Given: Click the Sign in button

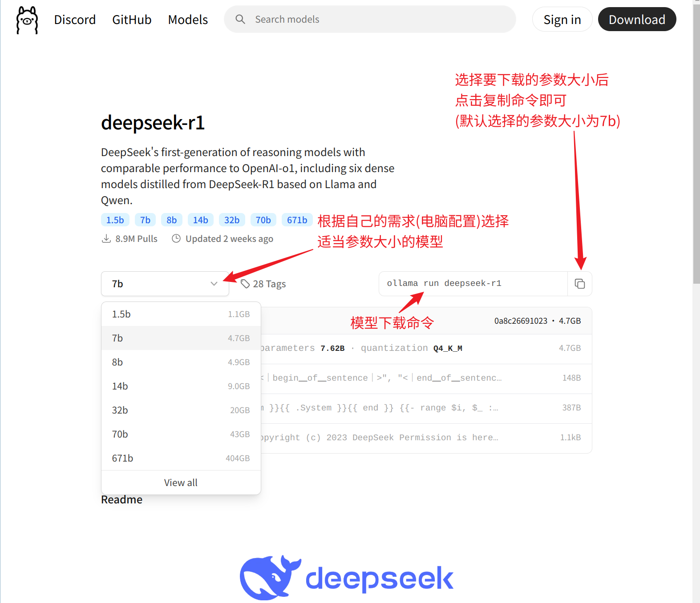Looking at the screenshot, I should [x=562, y=20].
